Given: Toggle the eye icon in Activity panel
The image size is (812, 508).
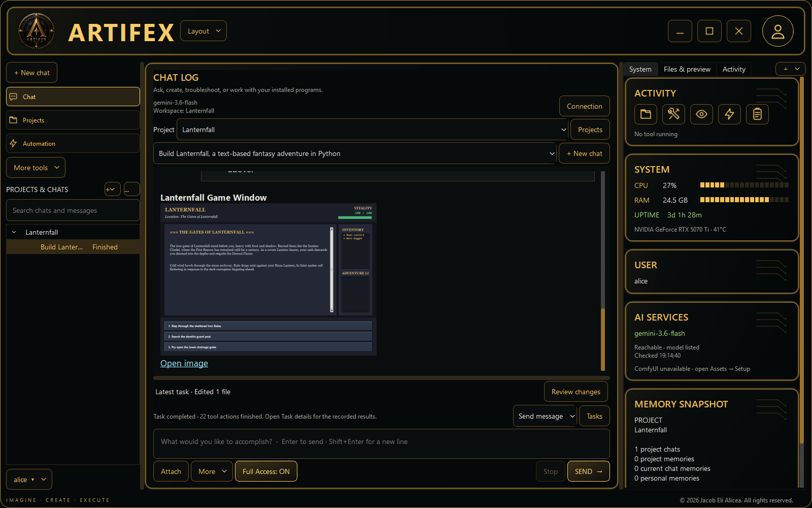Looking at the screenshot, I should (x=701, y=114).
